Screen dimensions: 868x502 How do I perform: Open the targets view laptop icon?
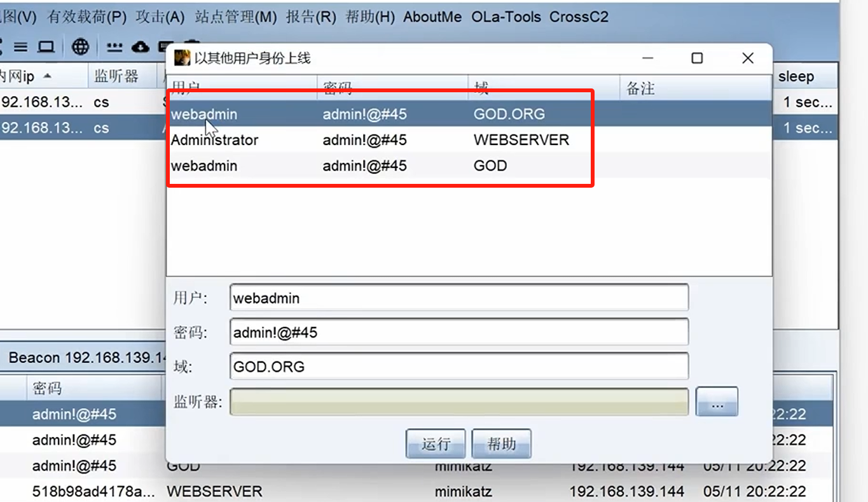point(45,46)
